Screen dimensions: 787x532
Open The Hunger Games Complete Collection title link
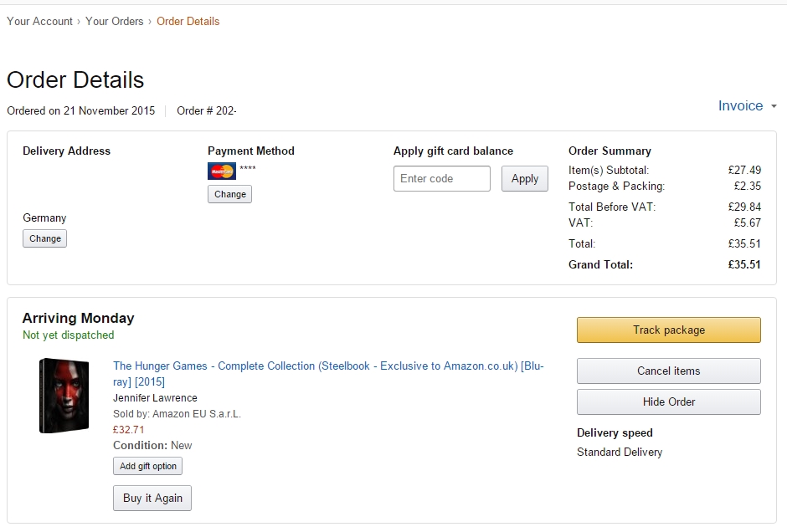point(328,374)
